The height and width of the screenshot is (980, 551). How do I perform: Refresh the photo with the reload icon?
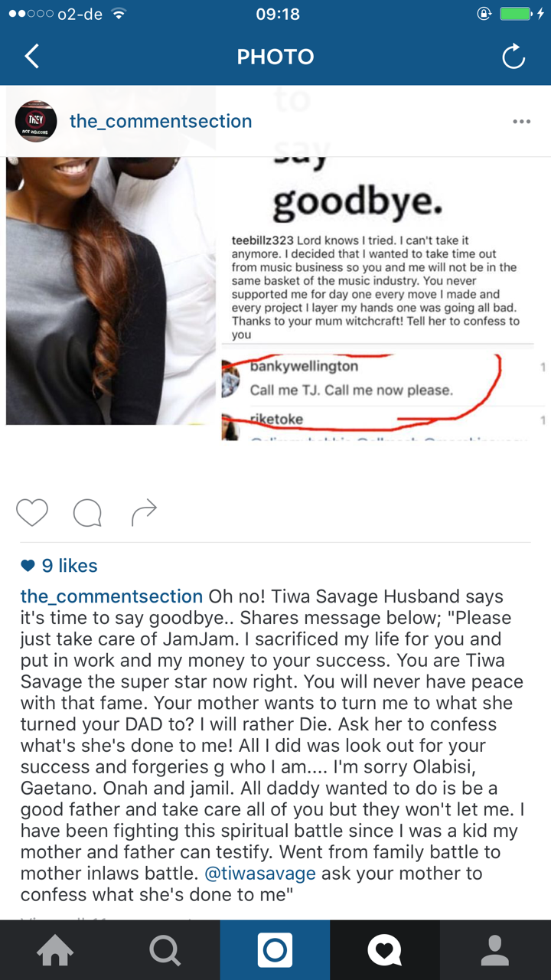click(513, 57)
